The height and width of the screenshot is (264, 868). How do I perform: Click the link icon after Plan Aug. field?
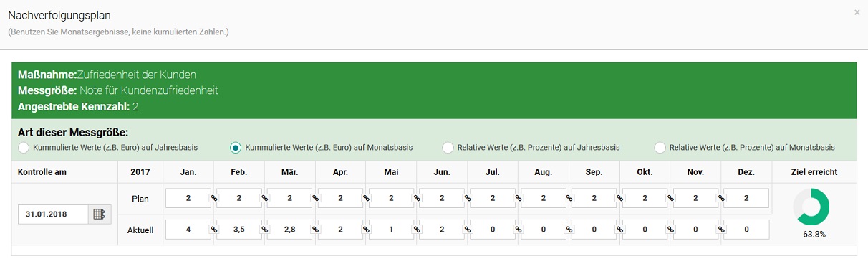[569, 199]
